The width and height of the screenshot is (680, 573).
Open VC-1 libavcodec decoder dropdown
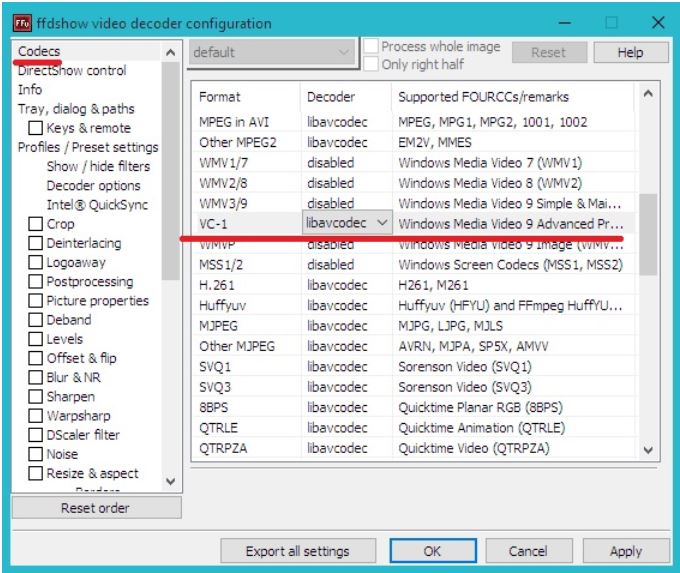347,223
